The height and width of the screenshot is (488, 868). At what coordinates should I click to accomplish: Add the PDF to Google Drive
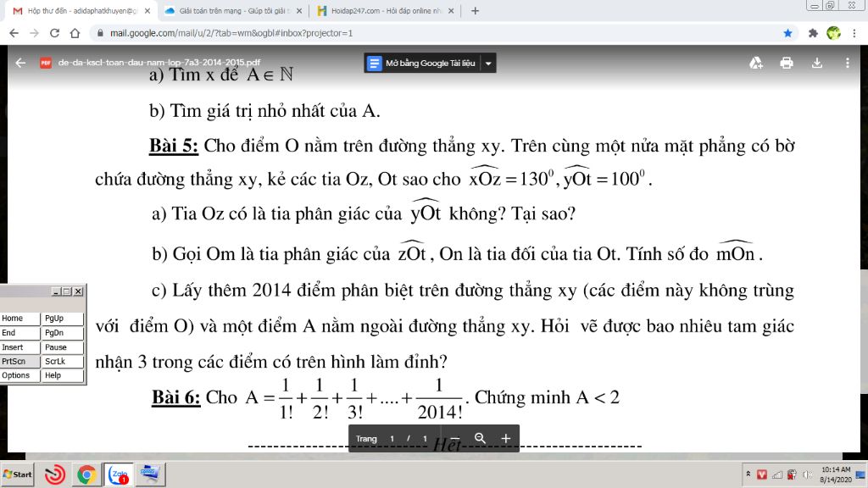click(755, 63)
